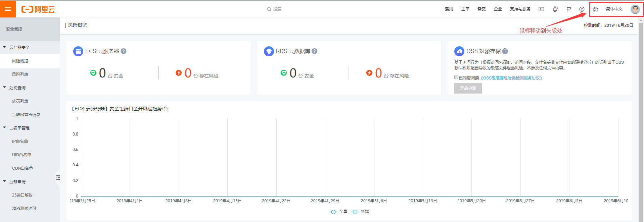644x222 pixels.
Task: Click the help icon beside OSS 对象存储
Action: (505, 51)
